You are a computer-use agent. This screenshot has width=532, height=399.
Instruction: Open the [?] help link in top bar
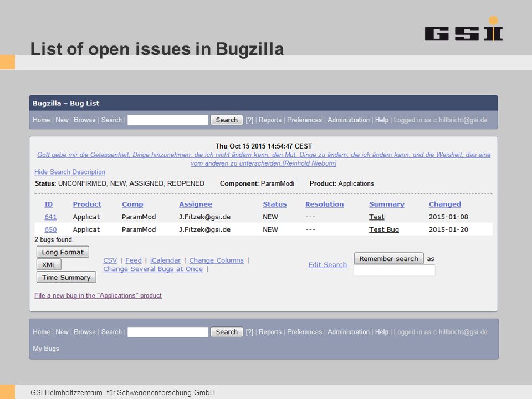click(249, 120)
